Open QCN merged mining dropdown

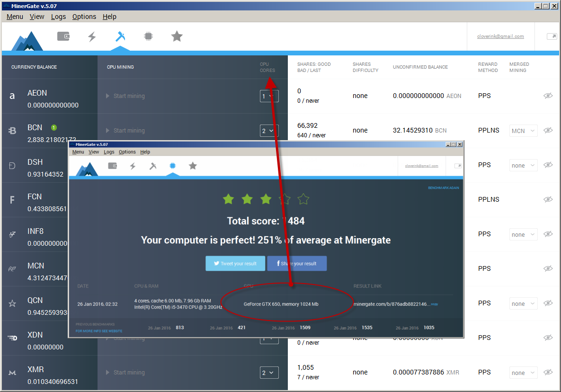tap(523, 303)
